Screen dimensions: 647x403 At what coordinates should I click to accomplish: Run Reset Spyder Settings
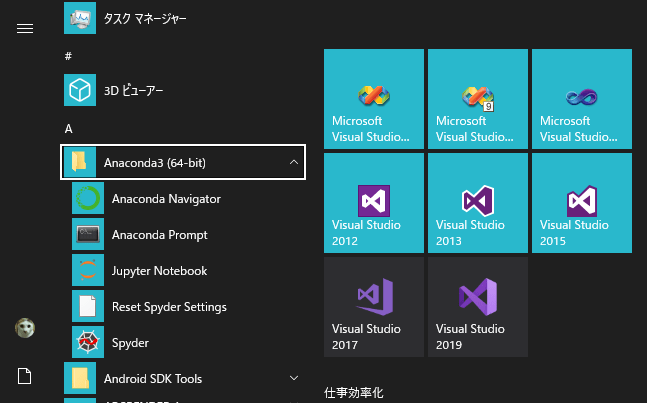coord(189,306)
